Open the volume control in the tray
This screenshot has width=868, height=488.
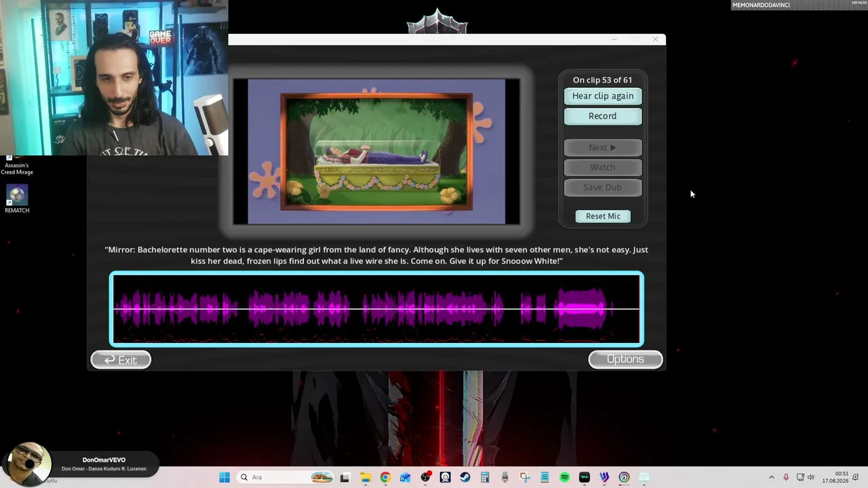click(x=811, y=477)
